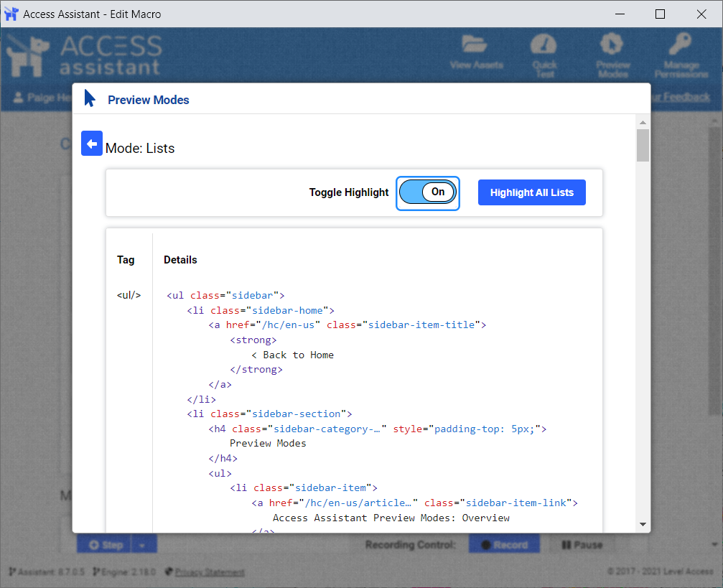
Task: Click the Preview Modes cursor icon
Action: (90, 98)
